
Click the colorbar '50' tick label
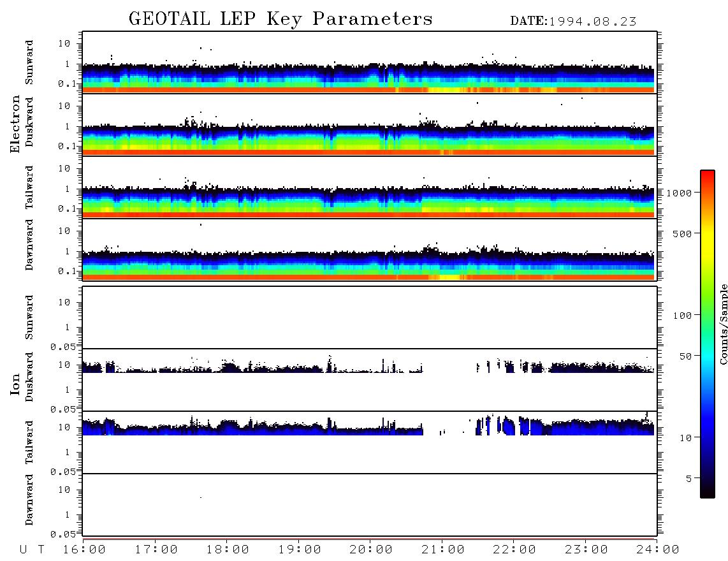(686, 356)
